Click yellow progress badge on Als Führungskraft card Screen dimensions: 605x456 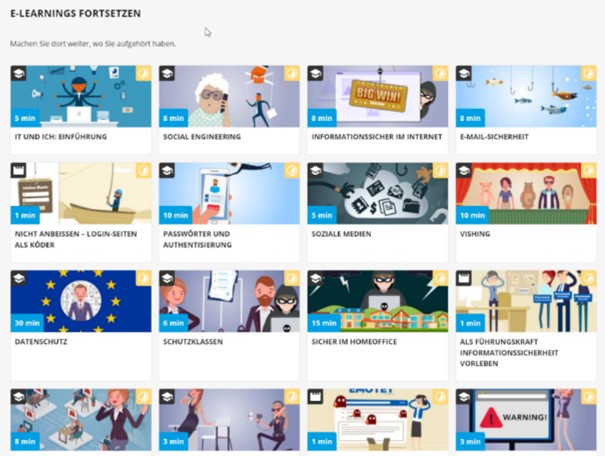(x=589, y=278)
